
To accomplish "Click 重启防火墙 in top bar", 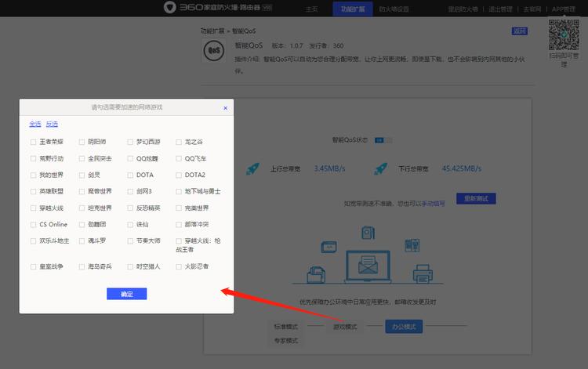I will coord(463,9).
